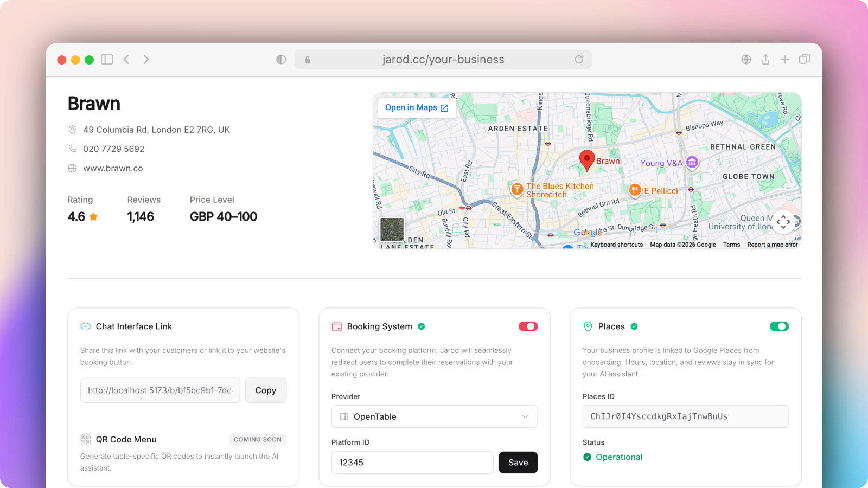Select the E Pellicci restaurant marker
868x488 pixels.
tap(635, 190)
